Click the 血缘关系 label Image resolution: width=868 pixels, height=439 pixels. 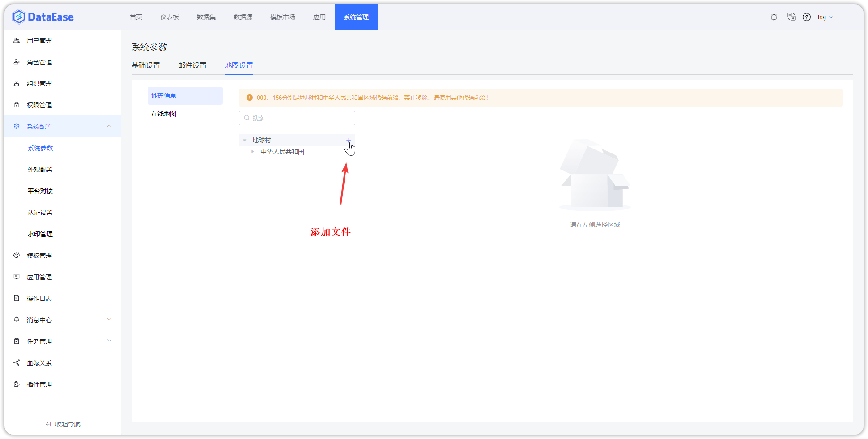[x=39, y=363]
